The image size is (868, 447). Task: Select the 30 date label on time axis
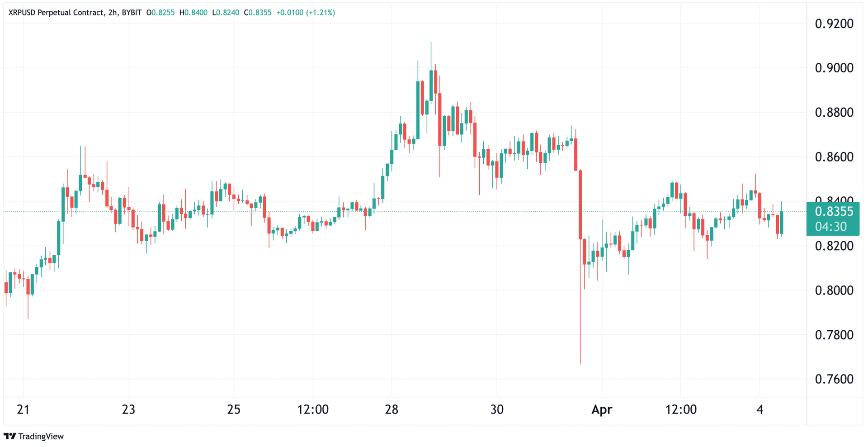pyautogui.click(x=497, y=410)
